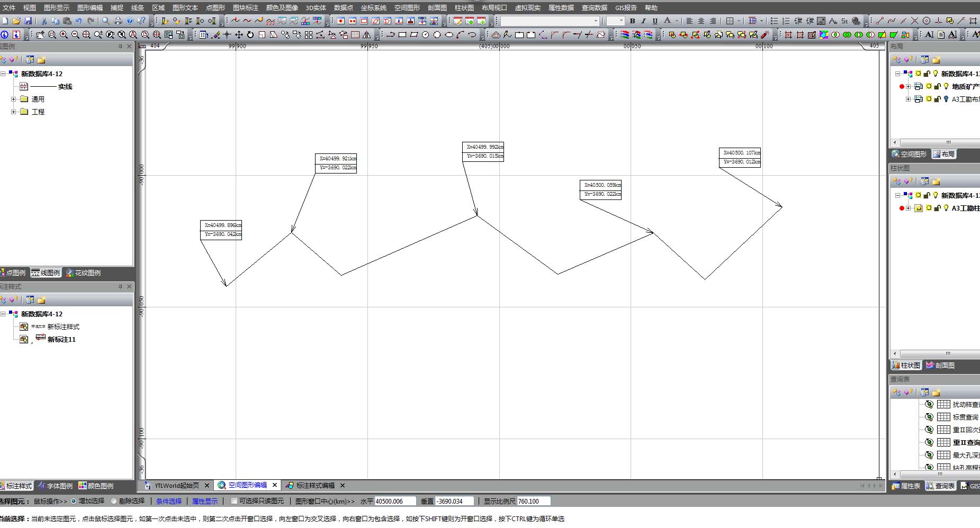Image resolution: width=980 pixels, height=528 pixels.
Task: Expand the A3工勘柱 column node
Action: (x=908, y=208)
